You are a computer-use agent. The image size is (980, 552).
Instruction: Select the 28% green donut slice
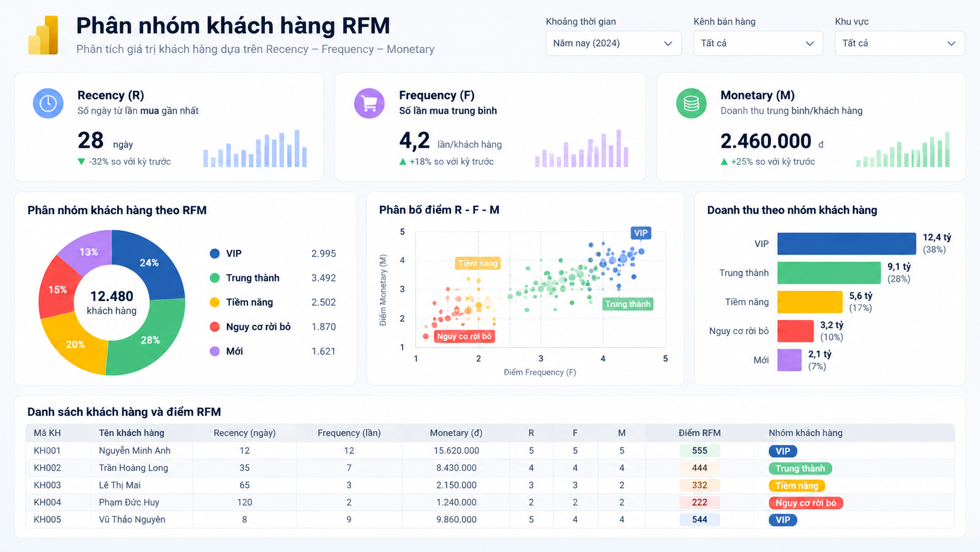point(150,340)
